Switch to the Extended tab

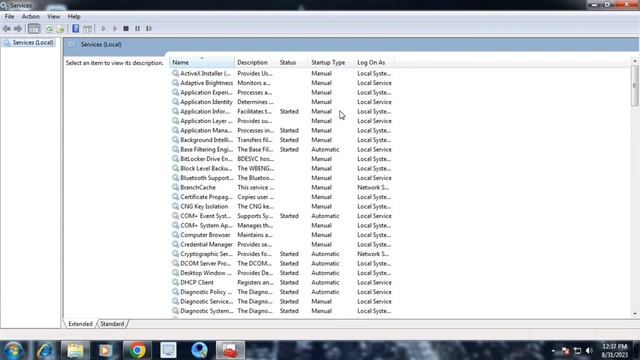(x=80, y=324)
